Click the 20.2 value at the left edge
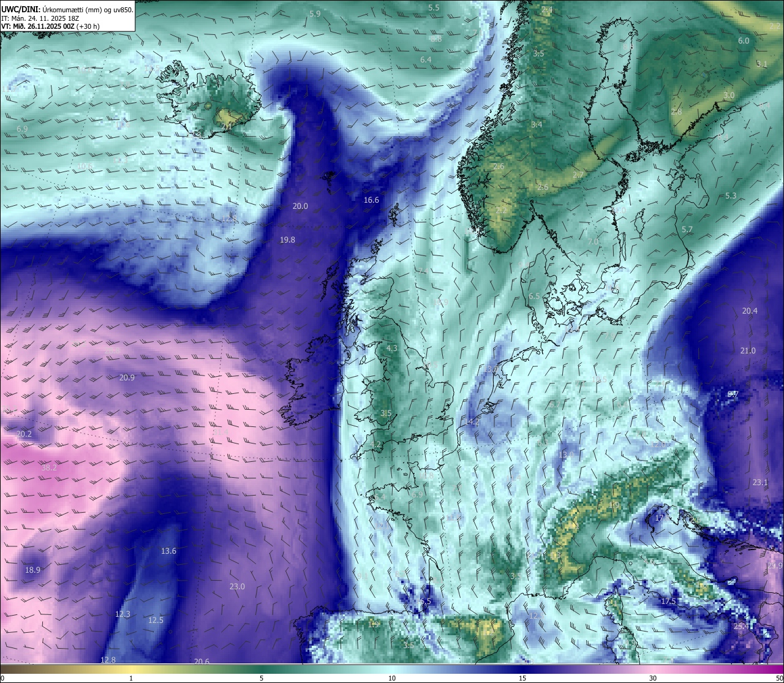 tap(24, 434)
